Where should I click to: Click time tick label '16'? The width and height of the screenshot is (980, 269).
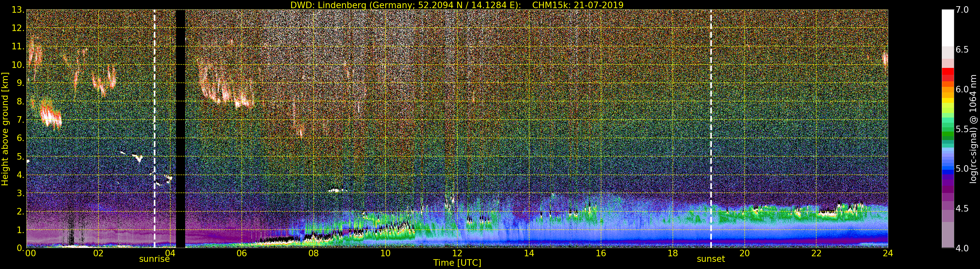[601, 253]
